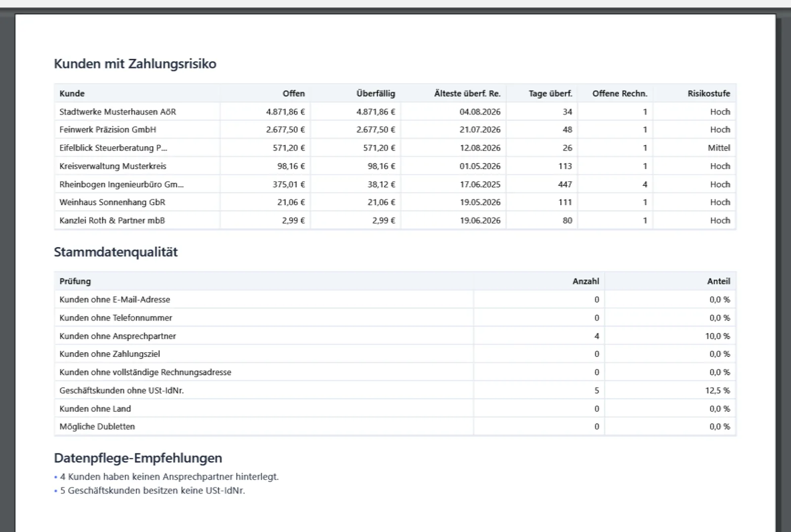The height and width of the screenshot is (532, 791).
Task: Click the 'Älteste überf. Re.' column header
Action: [x=467, y=93]
